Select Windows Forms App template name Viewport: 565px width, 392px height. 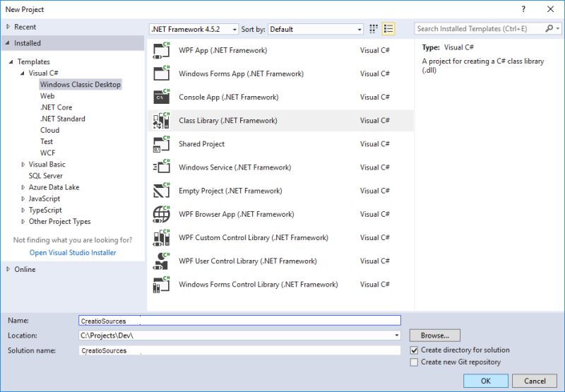point(241,74)
